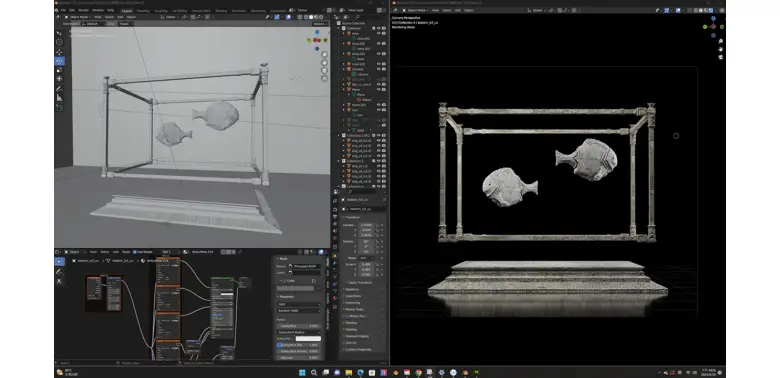Switch left viewport to wireframe shading

[x=305, y=17]
